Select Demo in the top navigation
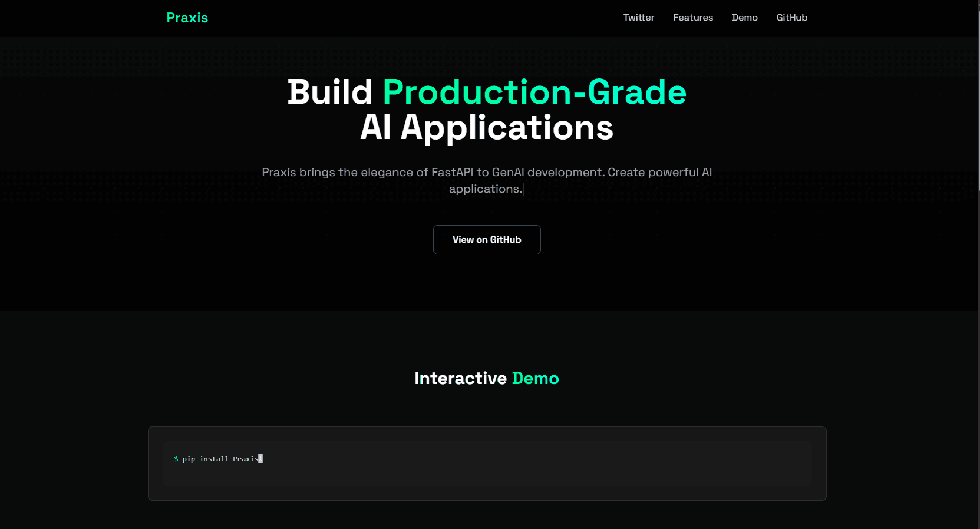The image size is (980, 529). point(744,18)
